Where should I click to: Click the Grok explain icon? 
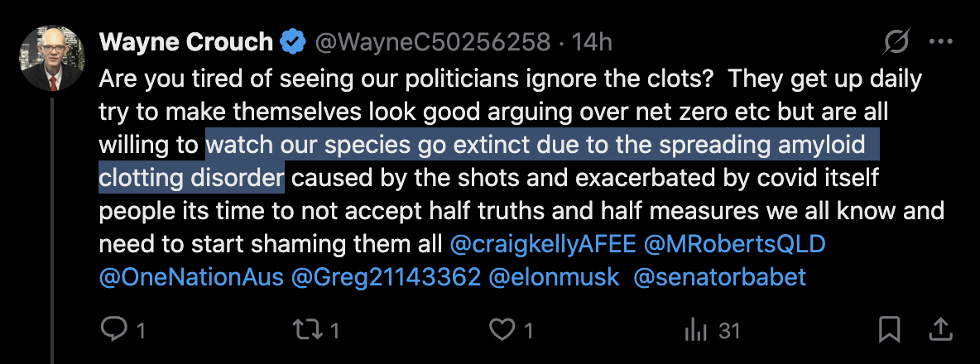[897, 41]
